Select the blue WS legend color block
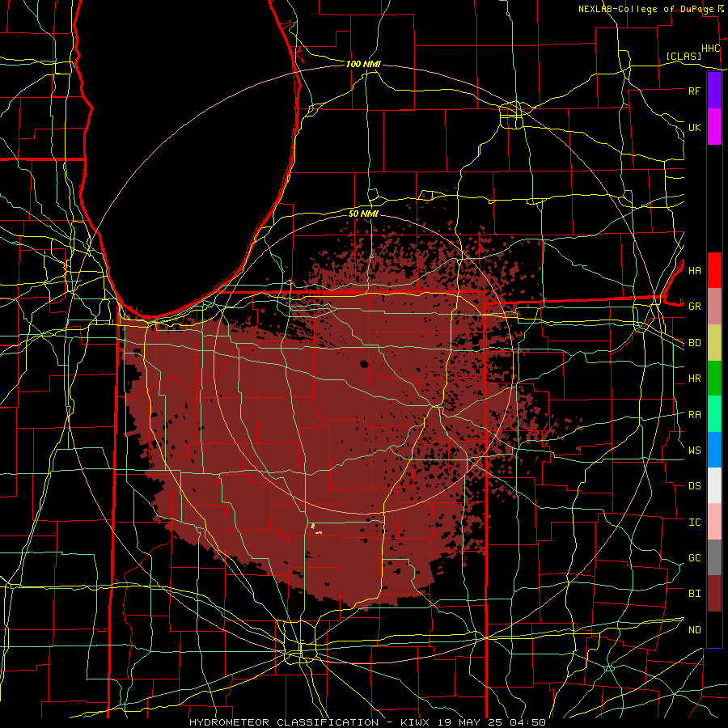The width and height of the screenshot is (728, 728). (x=714, y=450)
